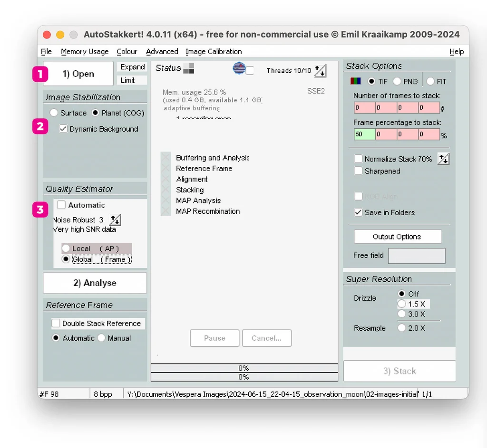Set Drizzle to 3.0 X
Viewport: 487px width, 448px height.
coord(401,314)
